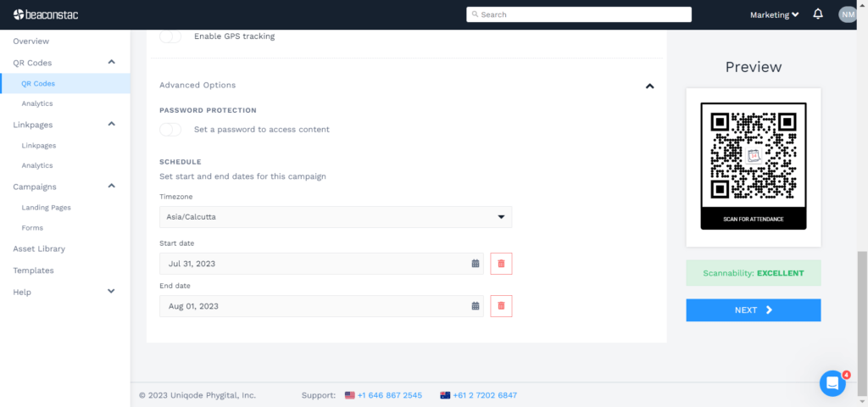Click the US flag support icon
Viewport: 868px width, 407px height.
click(349, 395)
